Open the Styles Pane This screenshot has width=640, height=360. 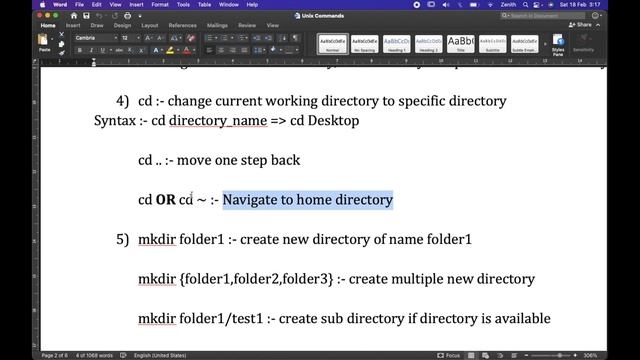coord(558,45)
